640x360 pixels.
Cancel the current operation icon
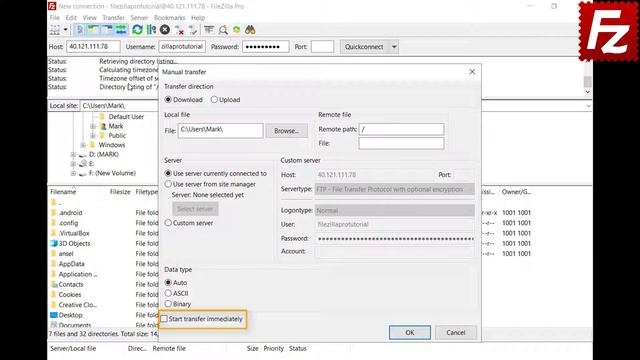[x=165, y=30]
